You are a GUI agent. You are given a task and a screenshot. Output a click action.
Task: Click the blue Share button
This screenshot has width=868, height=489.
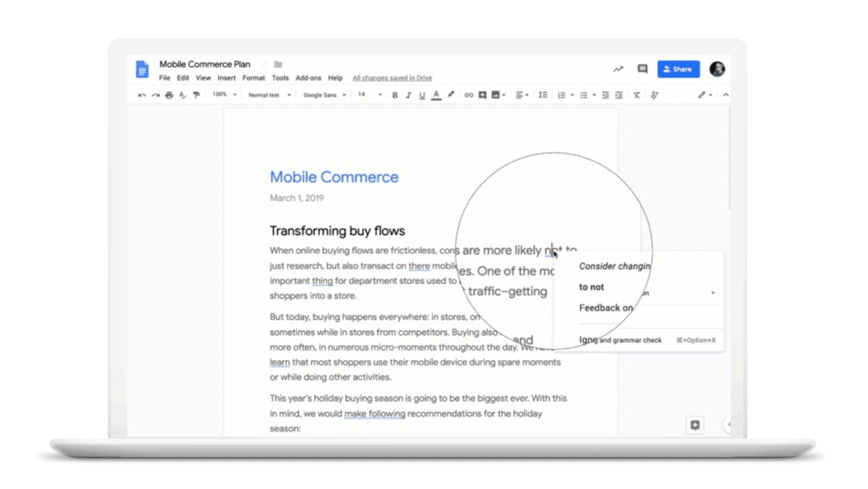pyautogui.click(x=678, y=69)
